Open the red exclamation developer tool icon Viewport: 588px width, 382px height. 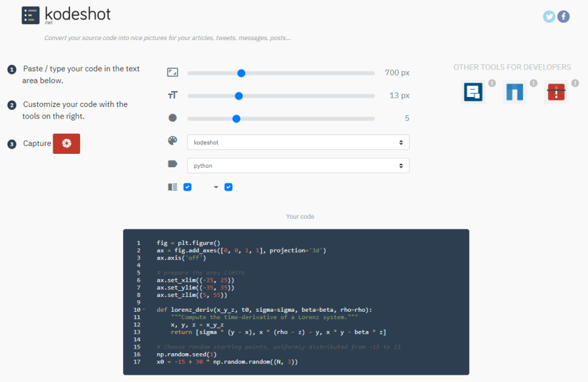coord(556,92)
